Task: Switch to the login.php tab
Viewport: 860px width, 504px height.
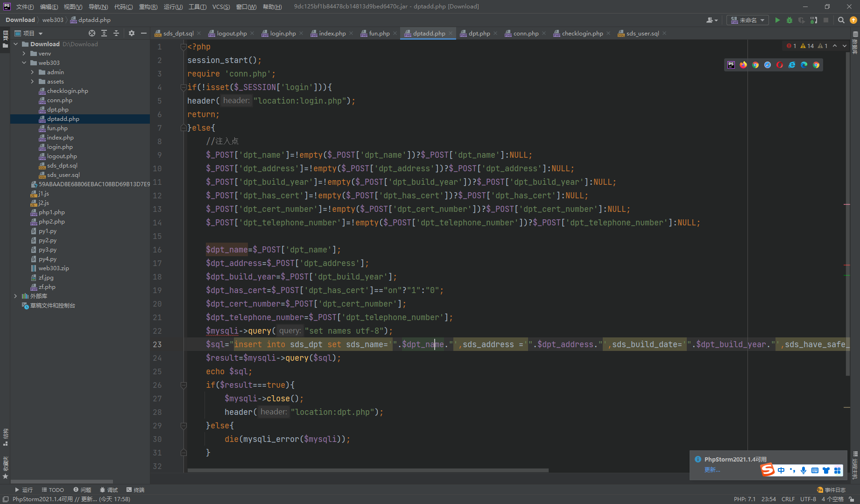Action: click(282, 34)
